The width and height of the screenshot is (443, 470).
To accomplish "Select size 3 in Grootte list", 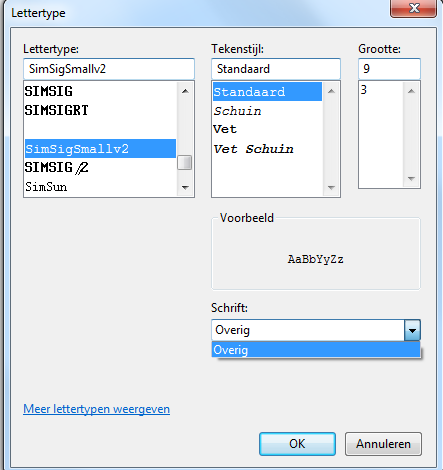I will click(x=381, y=90).
